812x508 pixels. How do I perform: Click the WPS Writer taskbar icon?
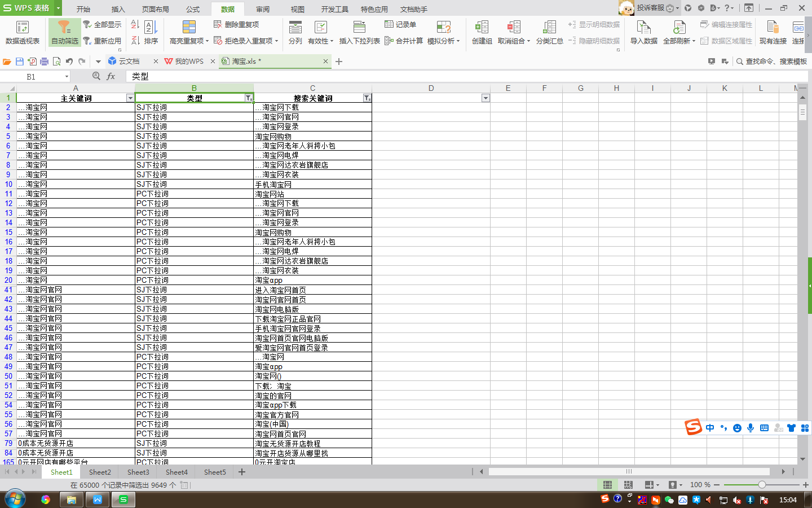[x=98, y=500]
